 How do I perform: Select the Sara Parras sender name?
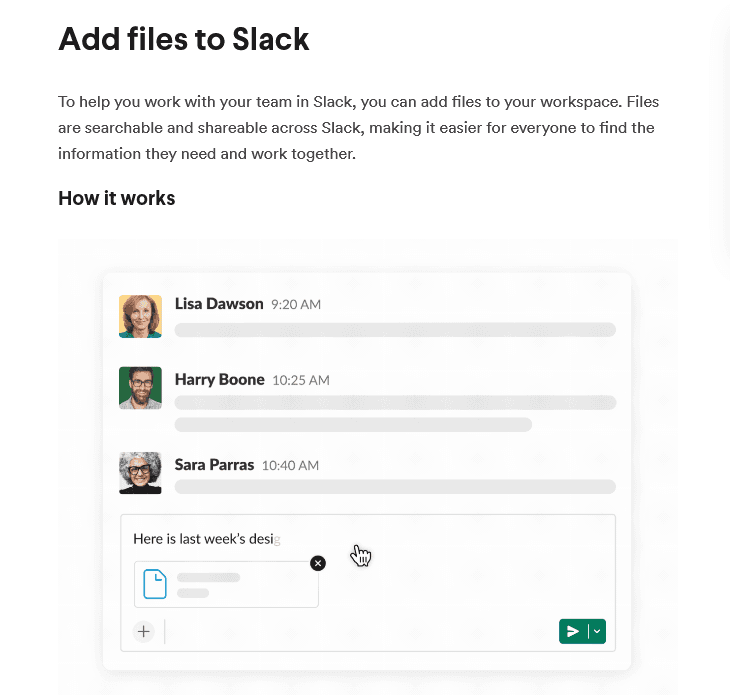[214, 464]
